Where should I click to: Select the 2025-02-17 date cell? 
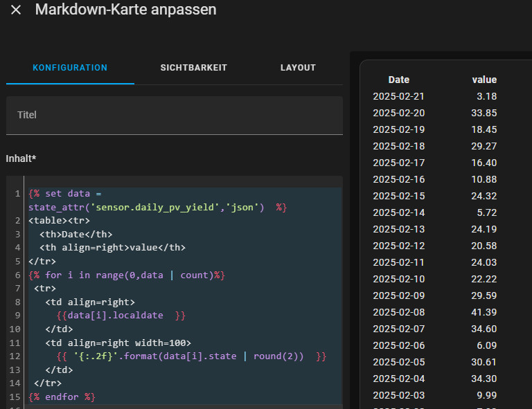pos(399,163)
